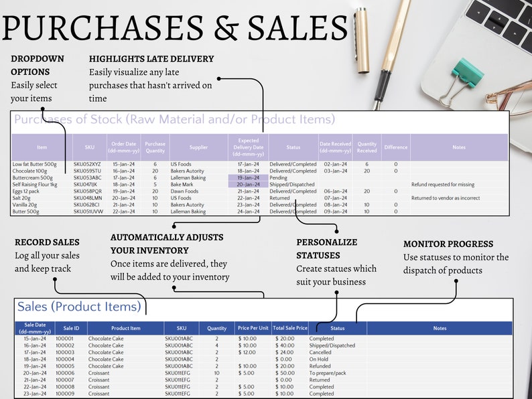This screenshot has height=399, width=532.
Task: Click the SKU059STU cell
Action: tap(87, 171)
